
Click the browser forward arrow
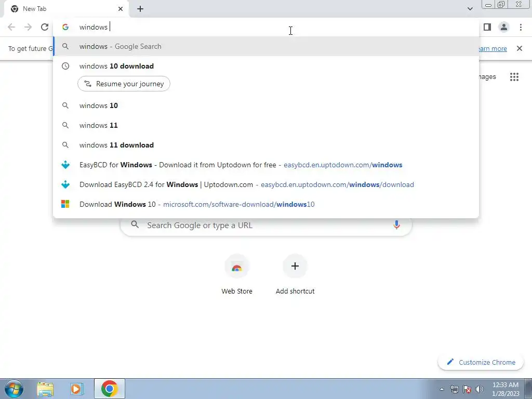[x=28, y=27]
